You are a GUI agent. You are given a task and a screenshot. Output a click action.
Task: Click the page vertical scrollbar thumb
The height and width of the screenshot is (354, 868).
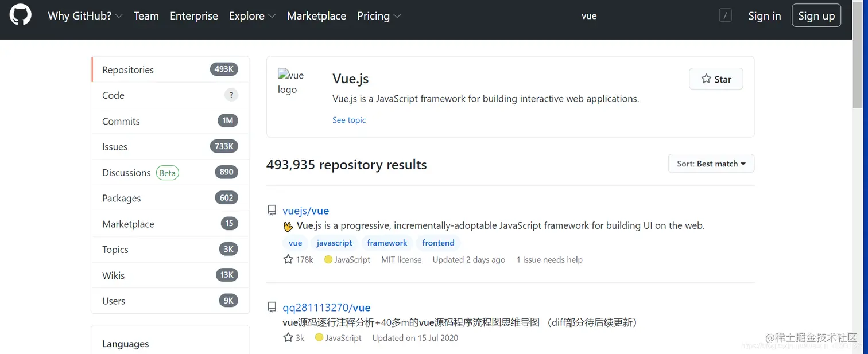[858, 54]
